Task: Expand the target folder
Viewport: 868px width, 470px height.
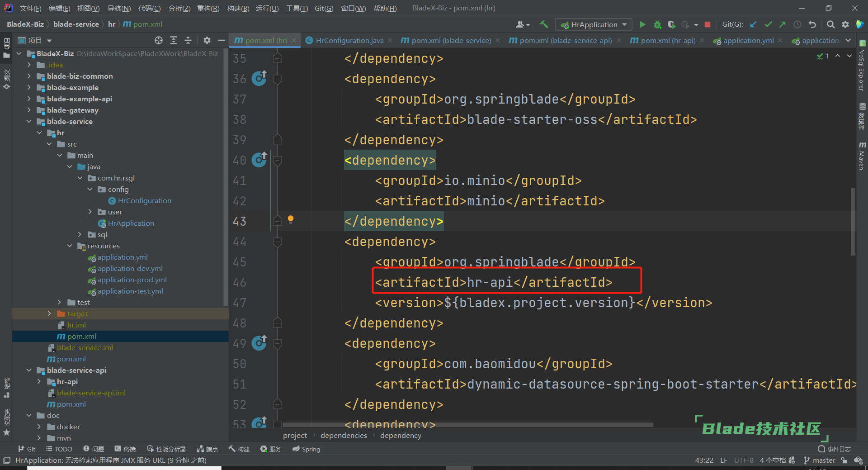Action: coord(49,313)
